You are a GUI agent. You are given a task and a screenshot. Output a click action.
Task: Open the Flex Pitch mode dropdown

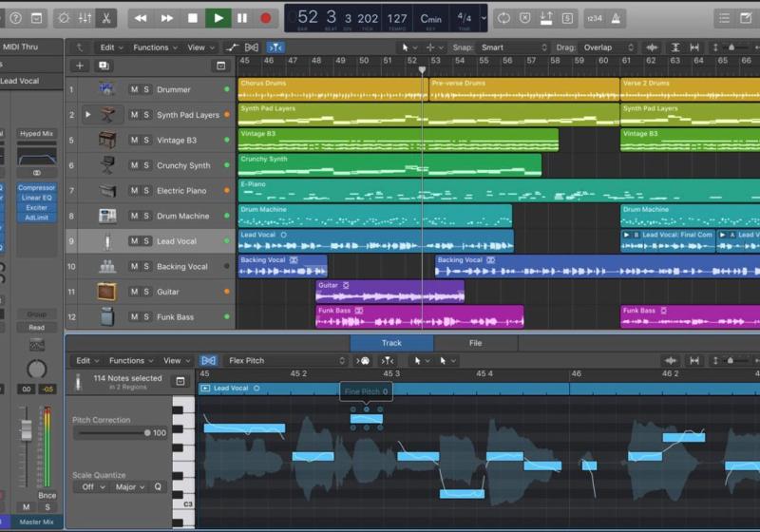287,361
